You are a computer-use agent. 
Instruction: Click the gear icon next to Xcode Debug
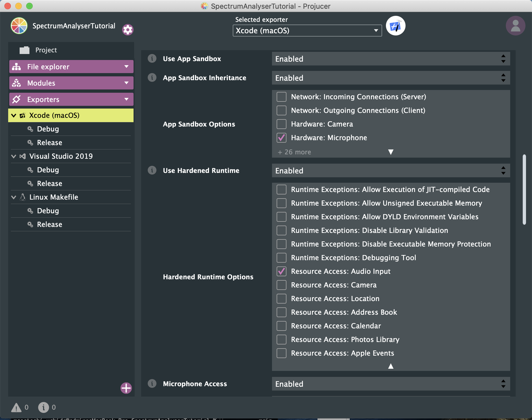coord(30,129)
